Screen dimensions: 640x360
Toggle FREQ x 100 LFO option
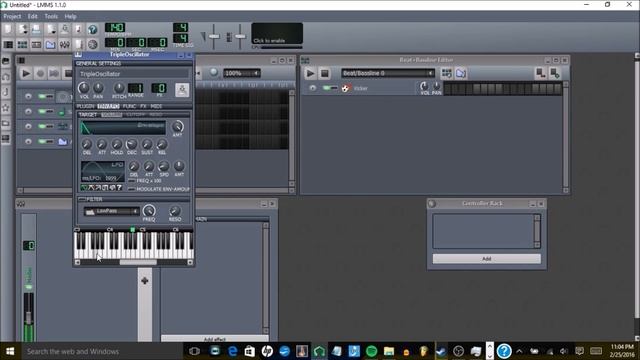131,181
